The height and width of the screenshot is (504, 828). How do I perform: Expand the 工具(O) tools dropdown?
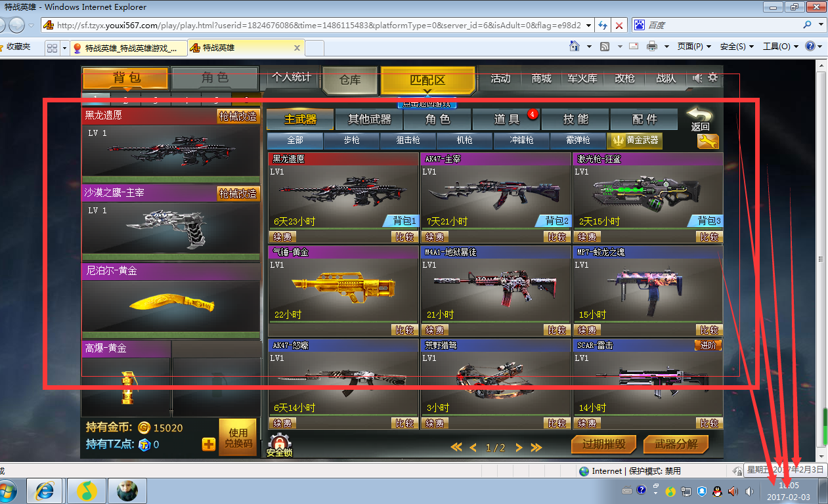click(780, 47)
